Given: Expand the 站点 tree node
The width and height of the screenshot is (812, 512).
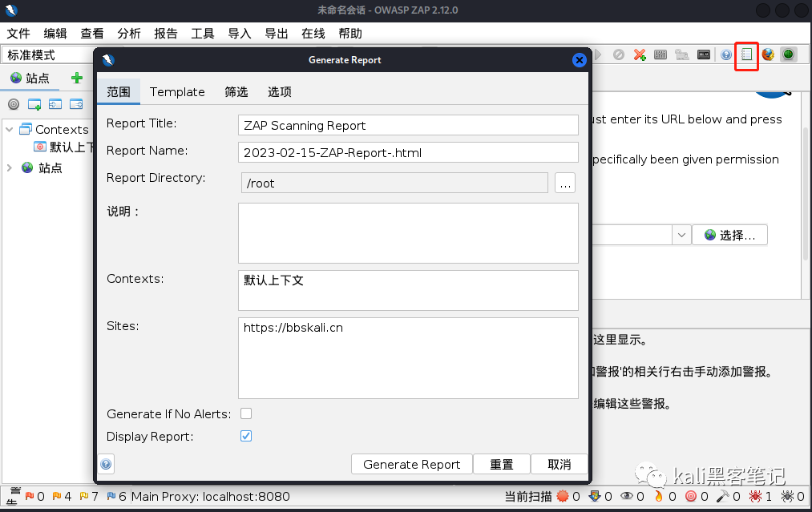Looking at the screenshot, I should (10, 167).
